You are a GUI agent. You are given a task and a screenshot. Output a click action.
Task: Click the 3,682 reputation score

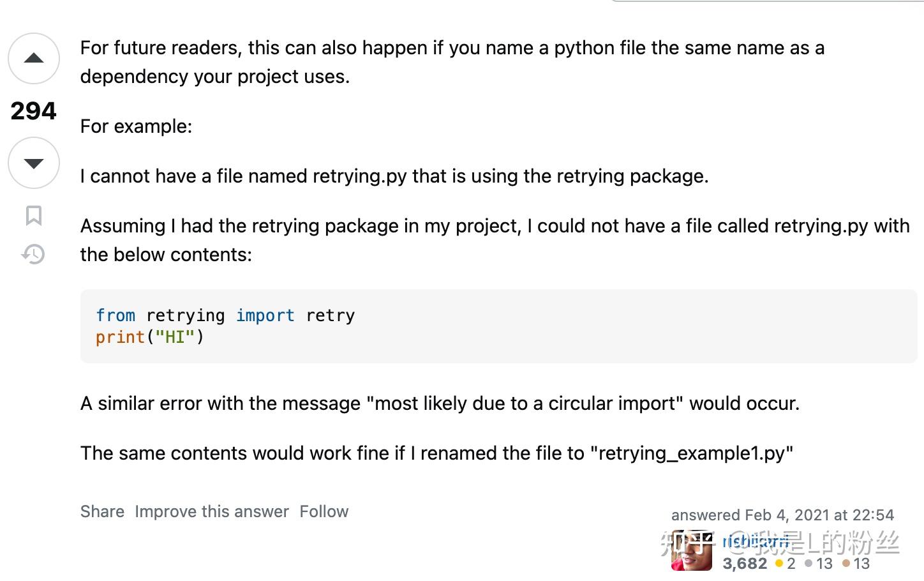pos(745,564)
